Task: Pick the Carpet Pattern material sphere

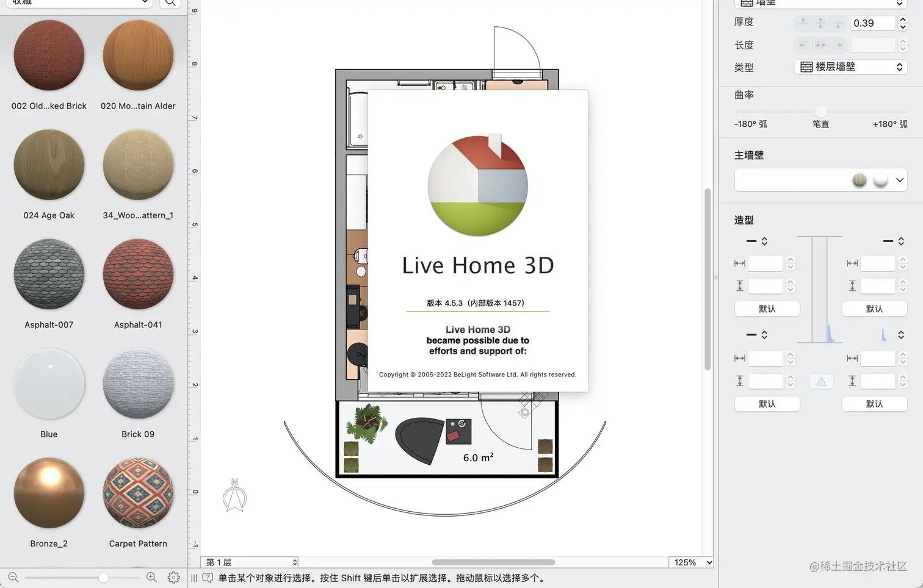Action: tap(138, 493)
